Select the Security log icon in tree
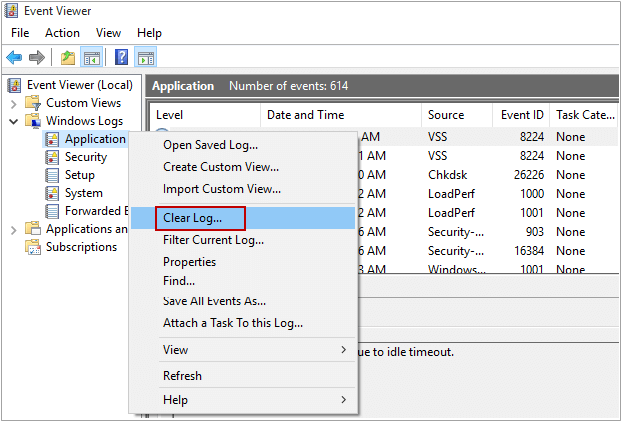Viewport: 621px width, 421px height. (53, 157)
